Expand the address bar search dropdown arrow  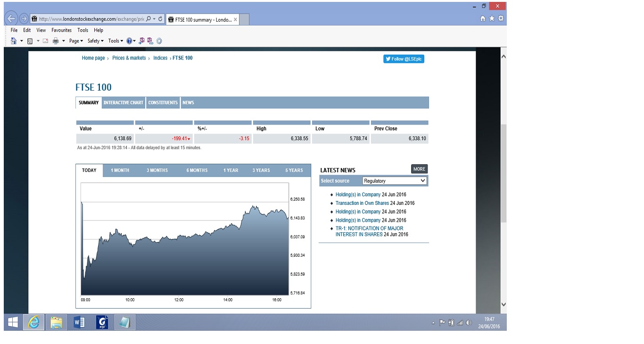[154, 19]
